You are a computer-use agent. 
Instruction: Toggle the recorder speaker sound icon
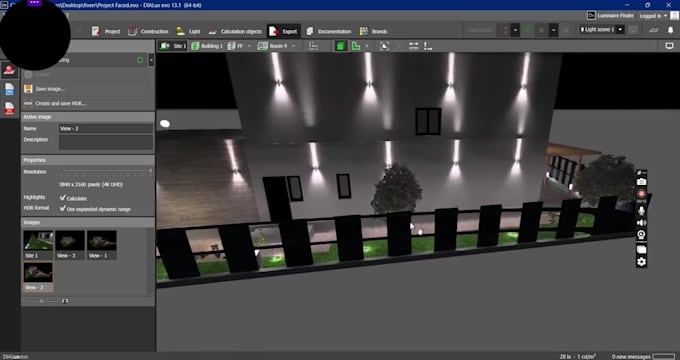(641, 223)
